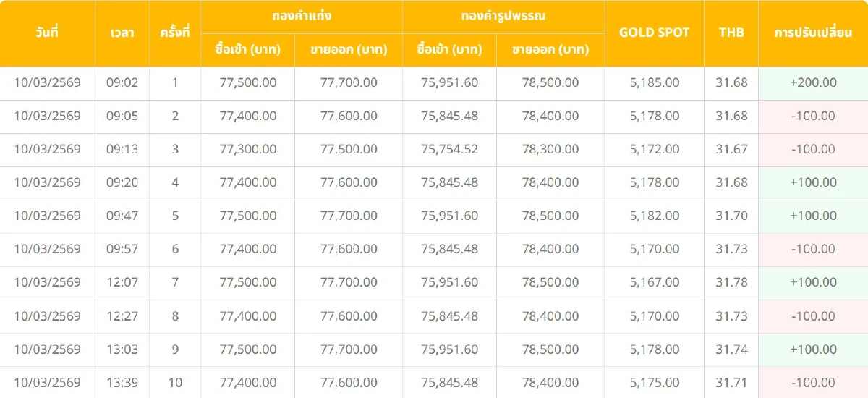Screen dimensions: 868x398
Task: Select the 77,300.00 gold bar buy price
Action: [x=247, y=149]
